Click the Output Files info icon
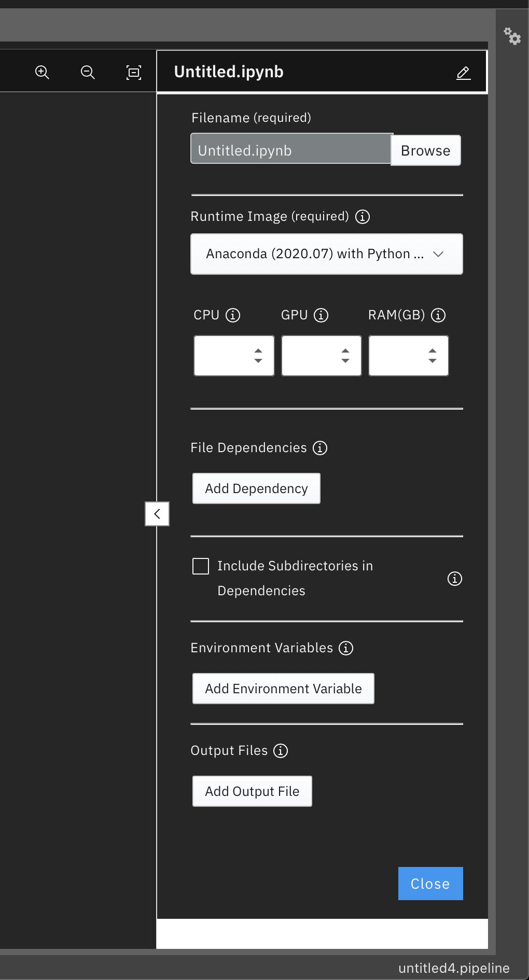Viewport: 529px width, 980px height. pyautogui.click(x=281, y=751)
